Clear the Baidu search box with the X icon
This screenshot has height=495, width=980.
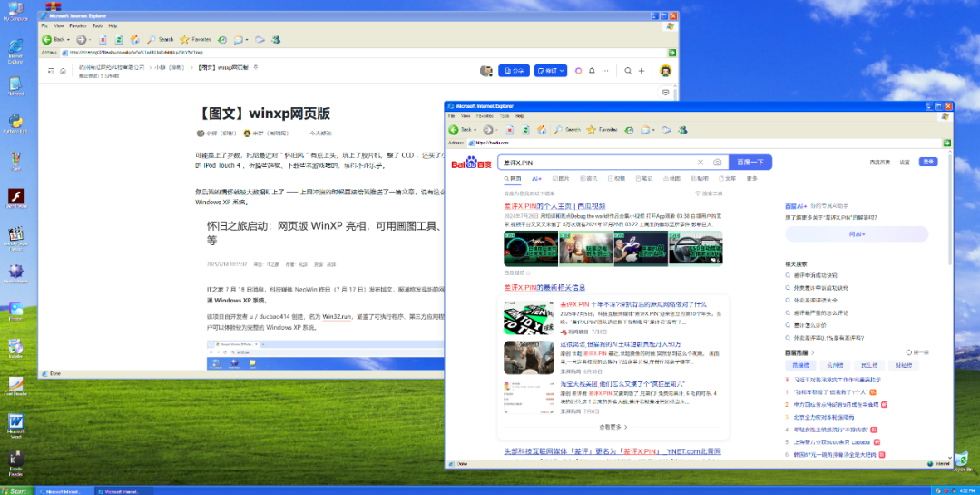point(700,162)
